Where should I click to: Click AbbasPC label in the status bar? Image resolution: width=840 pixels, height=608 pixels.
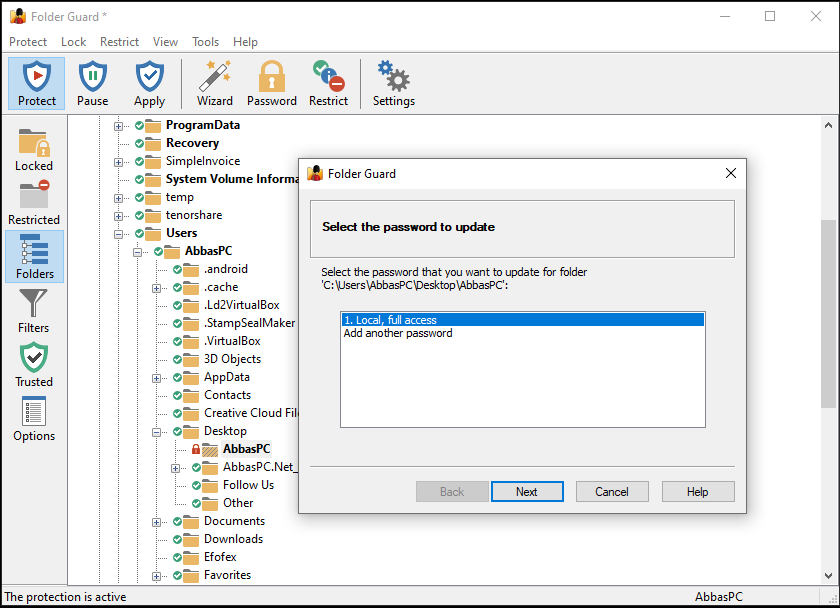coord(718,597)
